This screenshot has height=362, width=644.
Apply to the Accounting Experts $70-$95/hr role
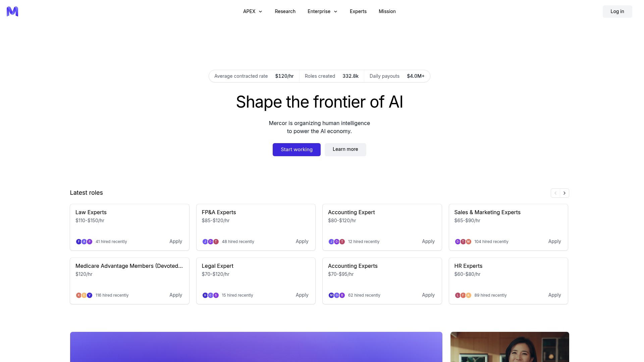point(428,295)
